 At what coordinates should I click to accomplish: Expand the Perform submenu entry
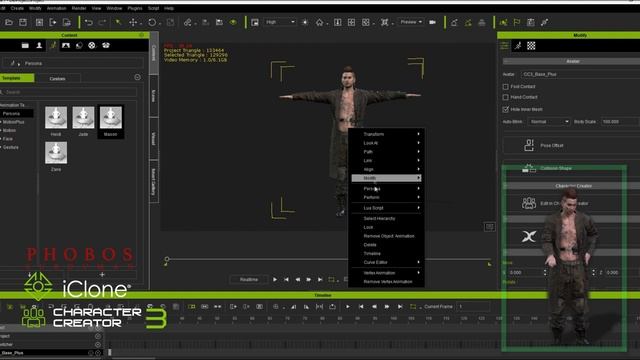pos(386,197)
